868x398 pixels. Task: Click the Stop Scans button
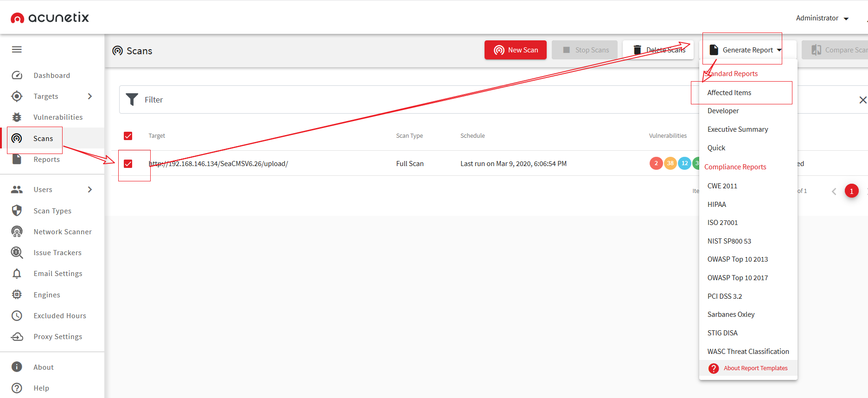[585, 50]
